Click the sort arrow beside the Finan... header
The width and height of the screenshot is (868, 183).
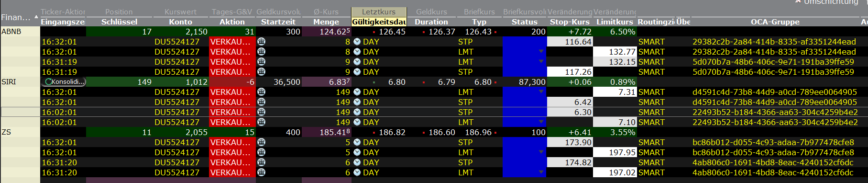click(36, 17)
